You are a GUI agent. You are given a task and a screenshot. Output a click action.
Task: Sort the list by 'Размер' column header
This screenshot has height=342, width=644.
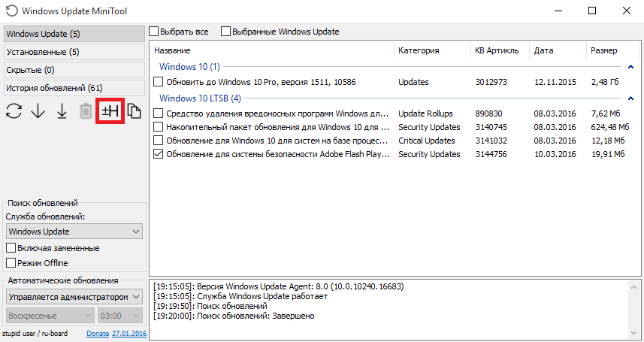click(x=604, y=50)
